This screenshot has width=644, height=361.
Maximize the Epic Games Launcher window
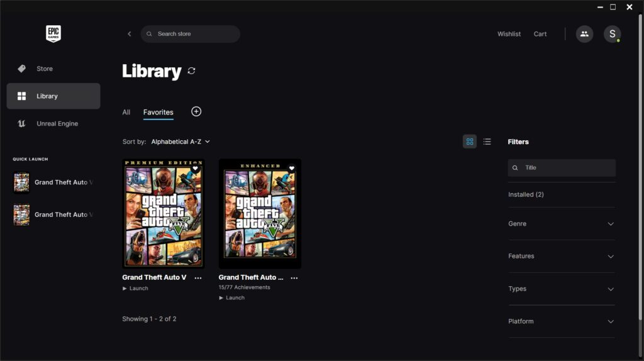point(613,7)
